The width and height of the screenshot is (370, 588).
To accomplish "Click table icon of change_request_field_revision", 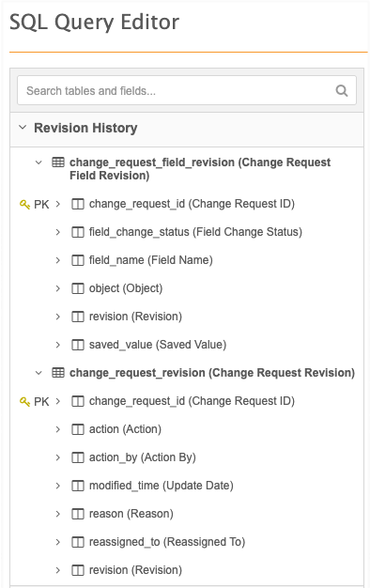I will pyautogui.click(x=57, y=162).
